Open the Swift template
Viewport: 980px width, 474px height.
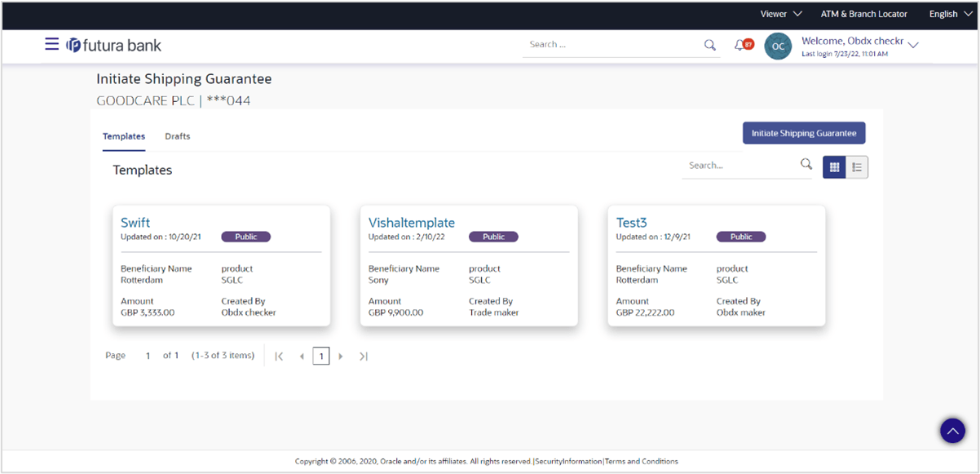(x=135, y=223)
